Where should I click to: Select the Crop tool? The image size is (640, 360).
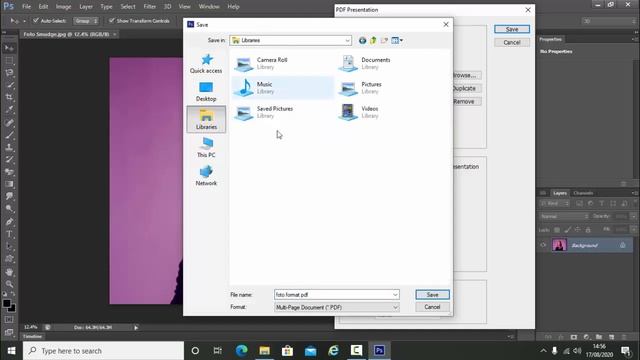9,98
